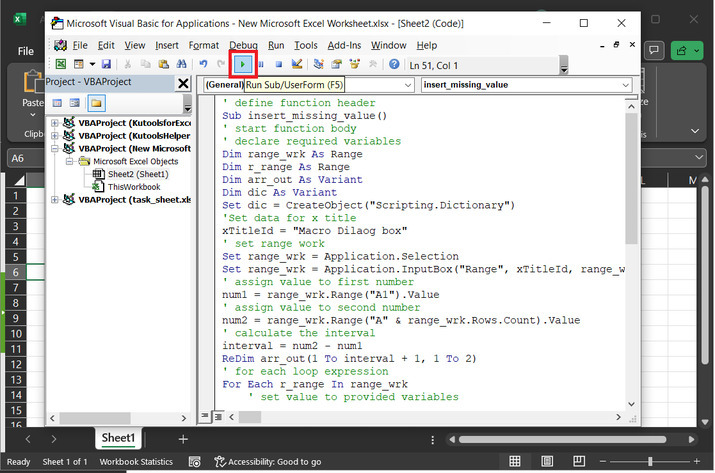Screen dimensions: 715x473
Task: Open the View menu
Action: point(135,45)
